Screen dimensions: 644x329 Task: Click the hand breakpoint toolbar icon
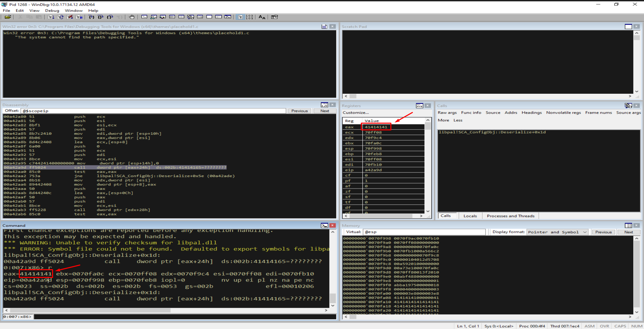tap(132, 17)
